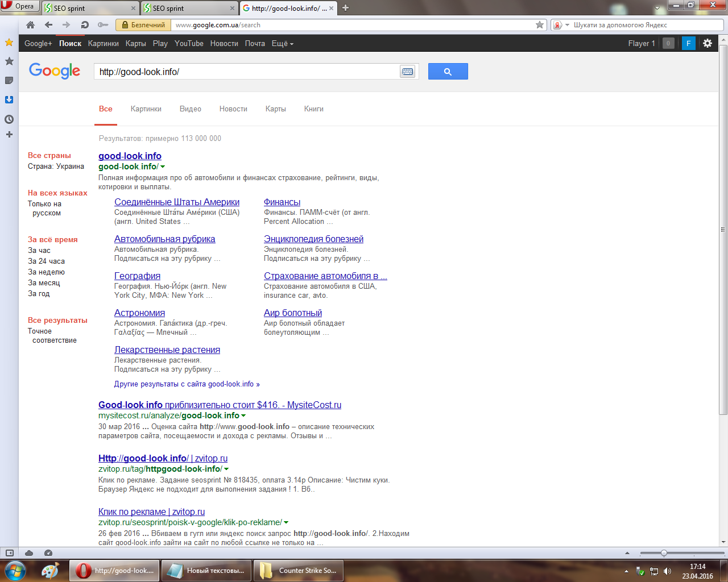The width and height of the screenshot is (728, 582).
Task: Select the 'Точное соответствие' results filter
Action: click(x=52, y=336)
